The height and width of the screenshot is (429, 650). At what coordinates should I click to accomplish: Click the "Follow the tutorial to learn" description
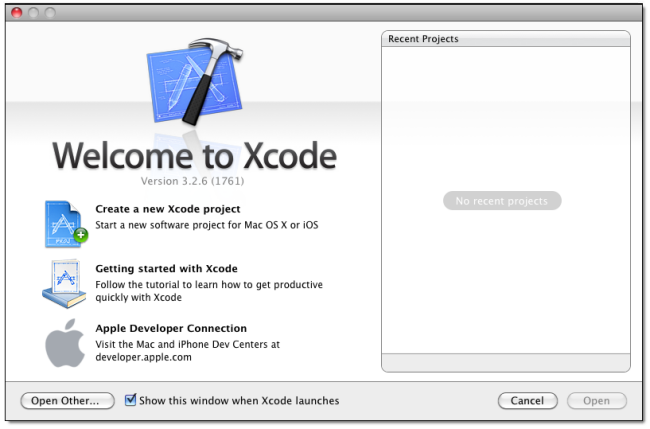[209, 291]
